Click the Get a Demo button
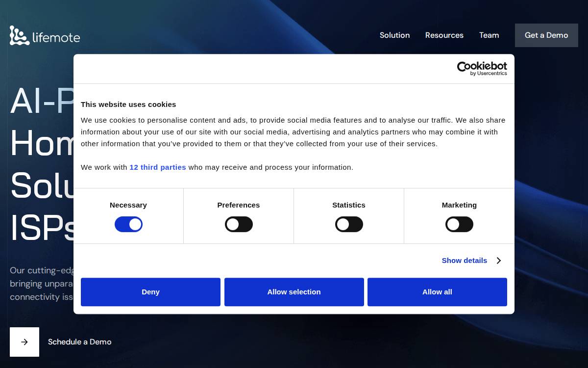Image resolution: width=588 pixels, height=368 pixels. 546,35
